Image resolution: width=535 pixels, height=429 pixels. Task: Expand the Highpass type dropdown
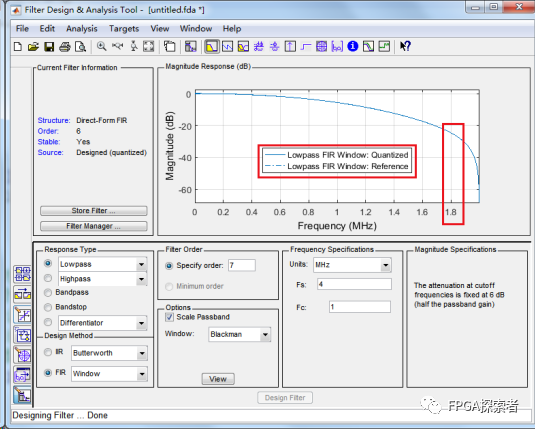[141, 279]
